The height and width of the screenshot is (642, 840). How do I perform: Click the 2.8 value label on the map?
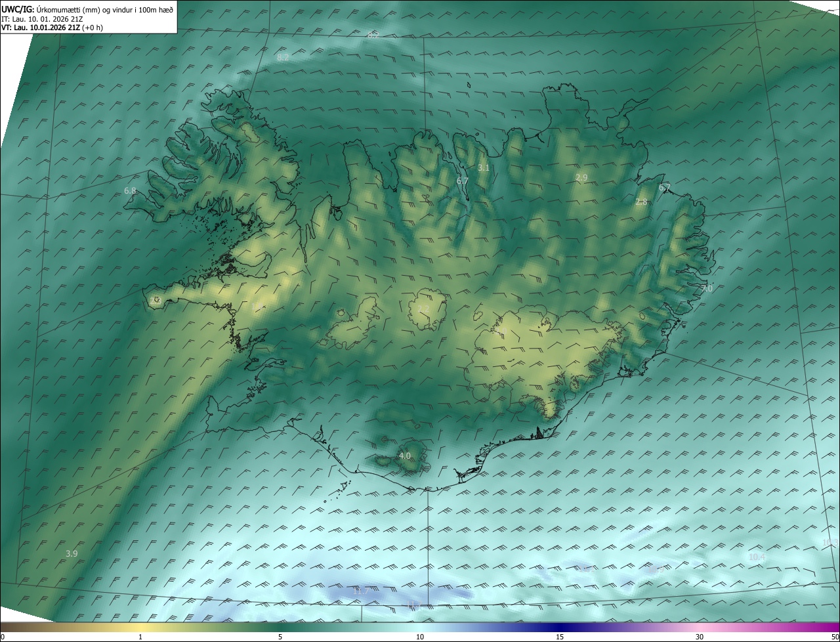point(641,202)
